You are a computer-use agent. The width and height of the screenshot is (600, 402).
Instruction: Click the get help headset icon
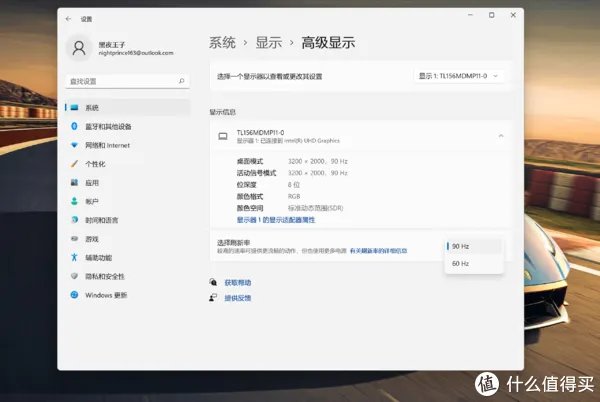[x=213, y=282]
